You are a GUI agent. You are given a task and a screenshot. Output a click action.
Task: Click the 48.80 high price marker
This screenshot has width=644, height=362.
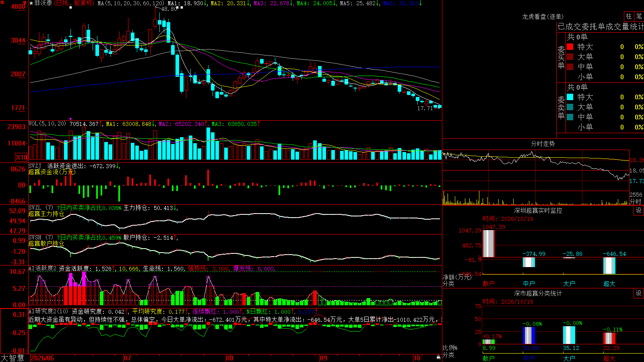click(x=169, y=9)
